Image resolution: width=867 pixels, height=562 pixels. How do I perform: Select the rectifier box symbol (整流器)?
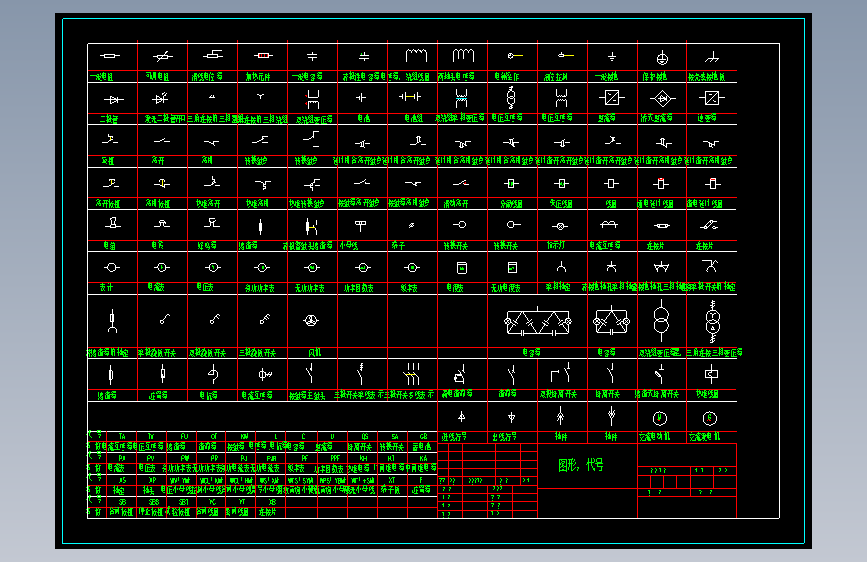pyautogui.click(x=612, y=98)
